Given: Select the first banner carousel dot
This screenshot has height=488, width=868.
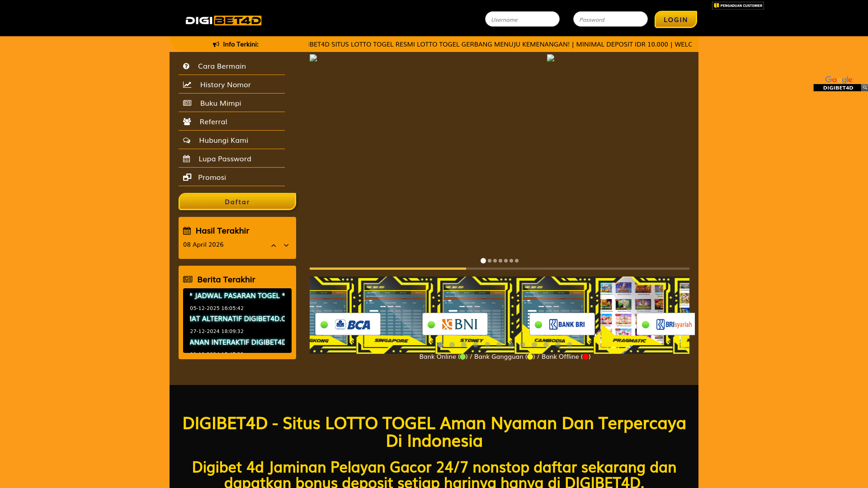Looking at the screenshot, I should tap(483, 261).
